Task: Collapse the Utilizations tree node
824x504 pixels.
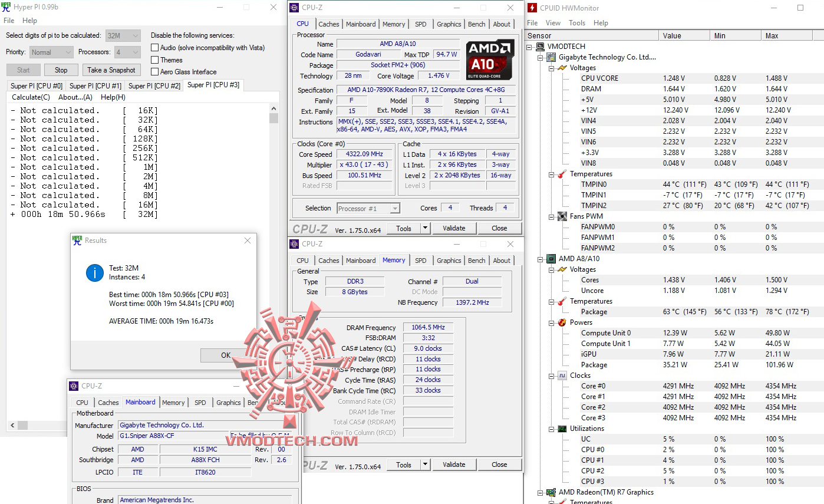Action: (552, 429)
